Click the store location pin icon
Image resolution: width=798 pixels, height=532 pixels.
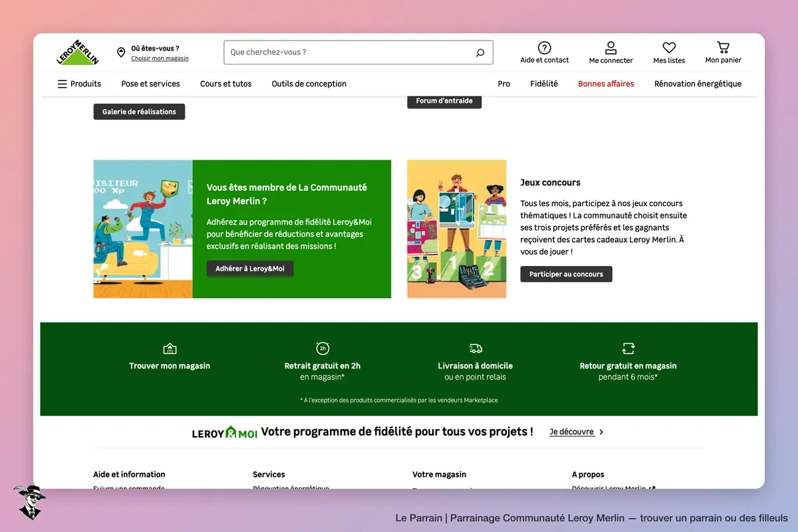121,53
